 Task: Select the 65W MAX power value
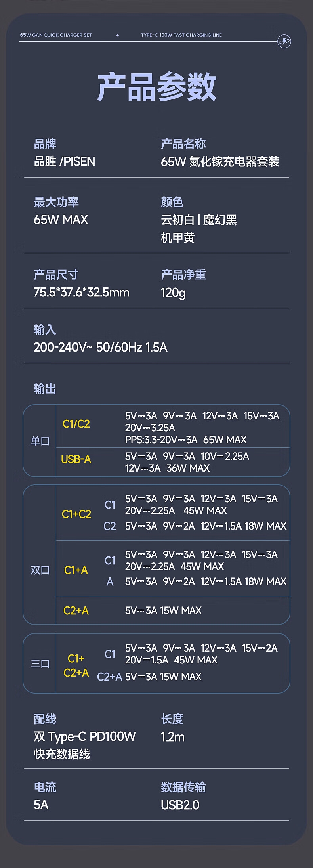pos(61,220)
